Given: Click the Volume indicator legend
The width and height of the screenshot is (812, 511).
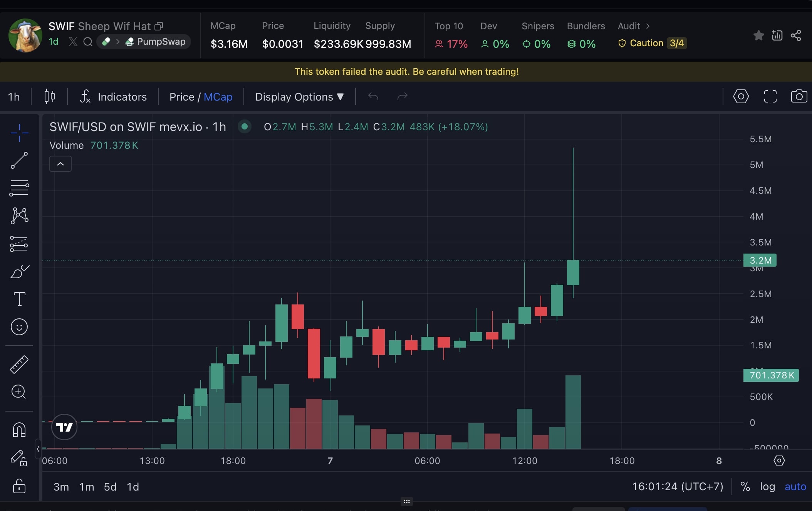Looking at the screenshot, I should click(x=94, y=145).
